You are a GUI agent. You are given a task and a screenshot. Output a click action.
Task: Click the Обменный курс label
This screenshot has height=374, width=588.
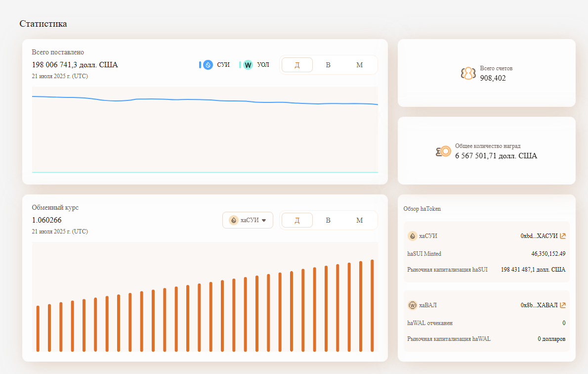coord(55,208)
